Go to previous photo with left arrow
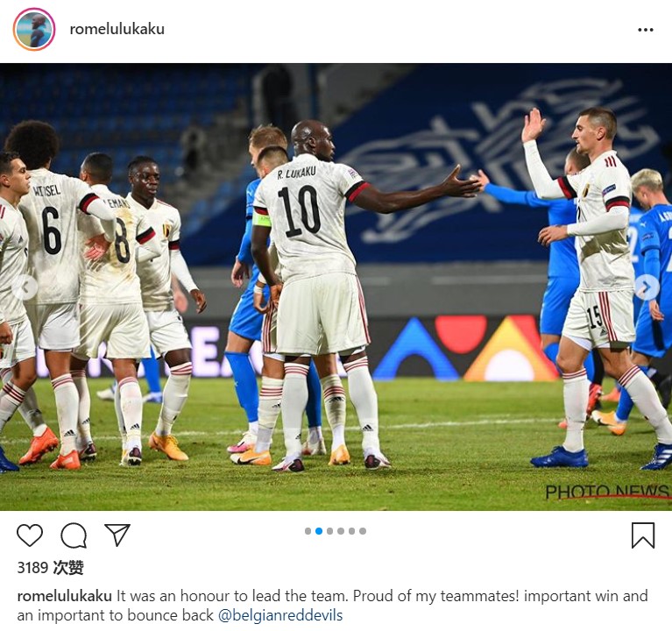 pyautogui.click(x=25, y=287)
